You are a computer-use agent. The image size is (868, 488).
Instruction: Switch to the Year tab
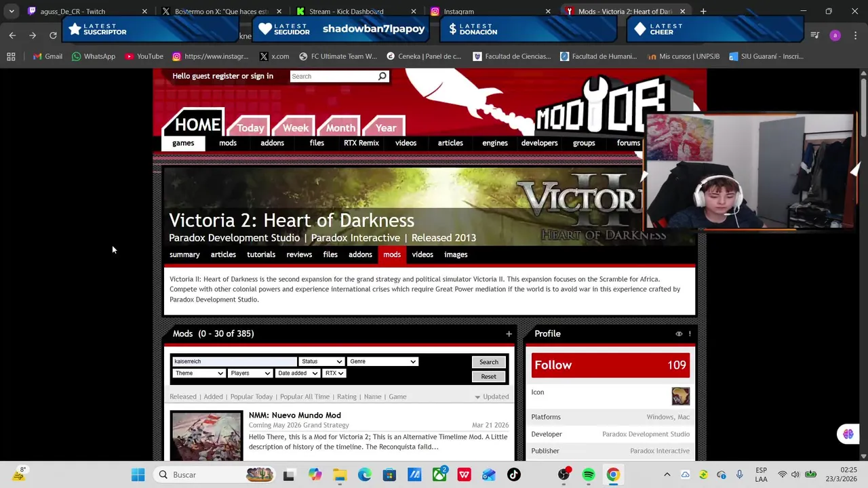point(386,127)
